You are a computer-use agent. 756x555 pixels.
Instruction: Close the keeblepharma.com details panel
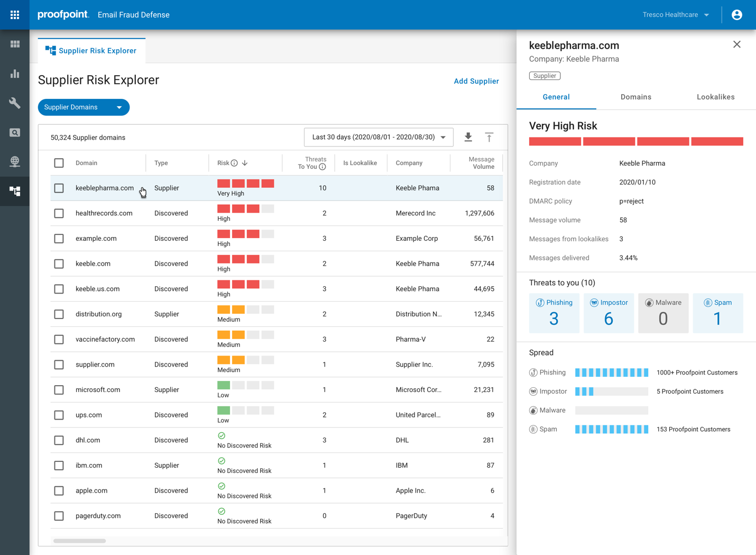736,44
